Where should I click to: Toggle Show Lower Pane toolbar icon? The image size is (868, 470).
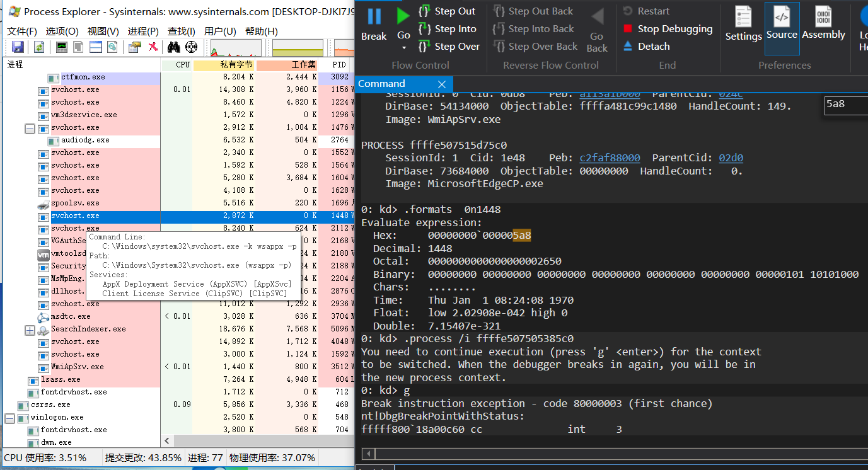point(95,47)
